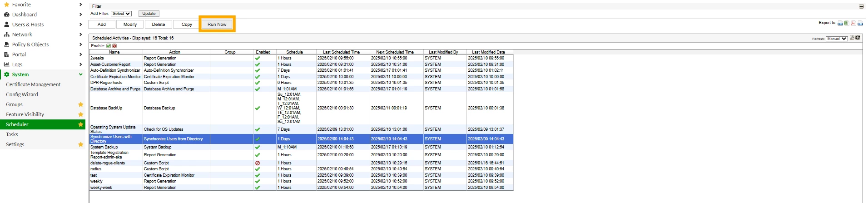Collapse the Filter panel with minus icon

pos(861,6)
